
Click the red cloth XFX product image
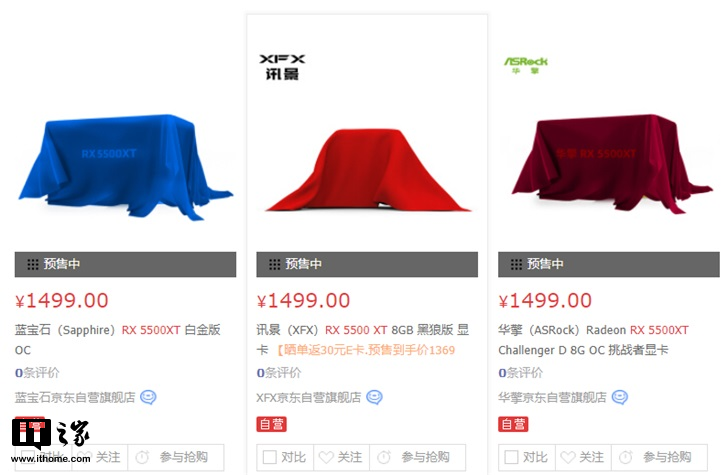tap(368, 170)
